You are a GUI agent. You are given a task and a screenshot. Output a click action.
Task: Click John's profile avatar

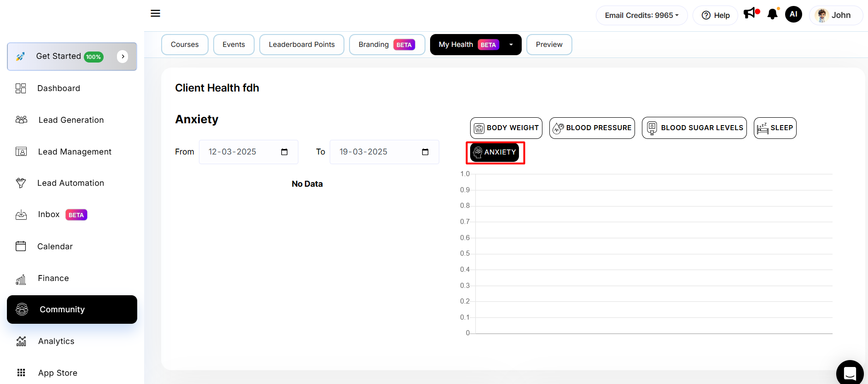click(821, 15)
